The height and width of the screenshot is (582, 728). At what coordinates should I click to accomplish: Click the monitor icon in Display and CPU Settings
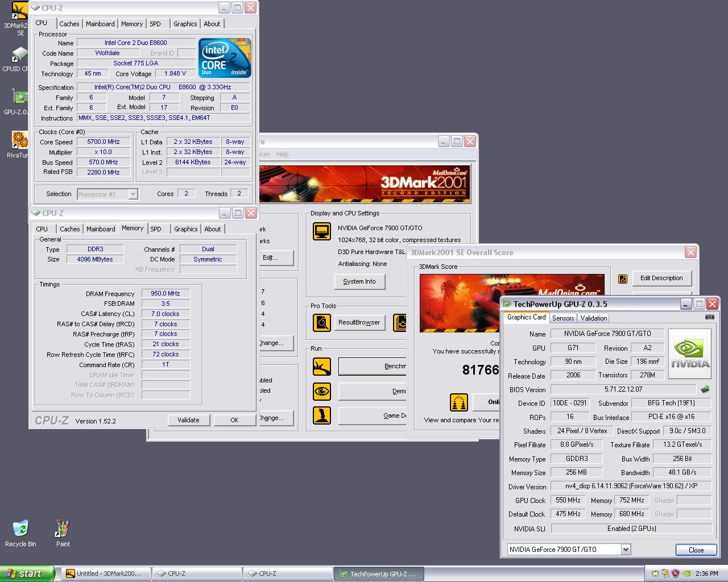pyautogui.click(x=322, y=231)
